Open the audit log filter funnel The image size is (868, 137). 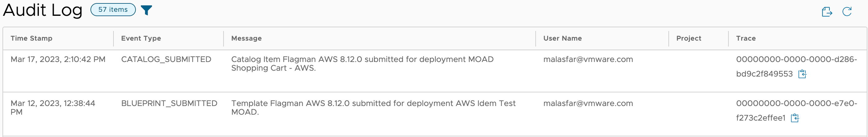pyautogui.click(x=146, y=10)
